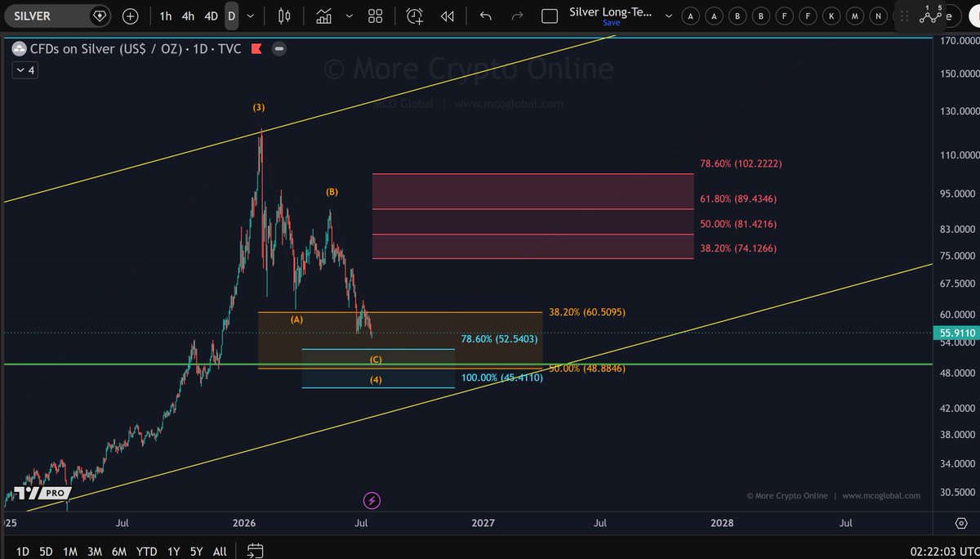Expand the layout management dropdown
This screenshot has width=980, height=559.
(x=669, y=16)
